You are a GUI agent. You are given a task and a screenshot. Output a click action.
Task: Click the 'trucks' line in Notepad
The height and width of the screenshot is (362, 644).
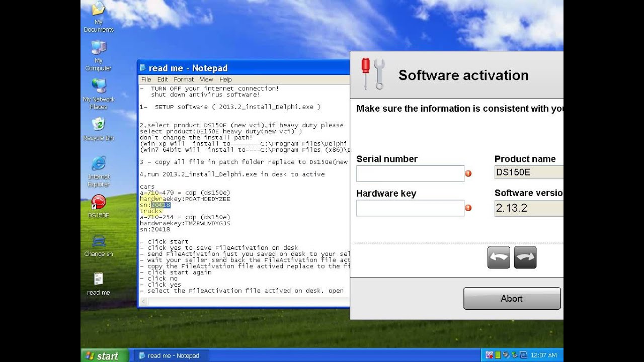(x=151, y=211)
